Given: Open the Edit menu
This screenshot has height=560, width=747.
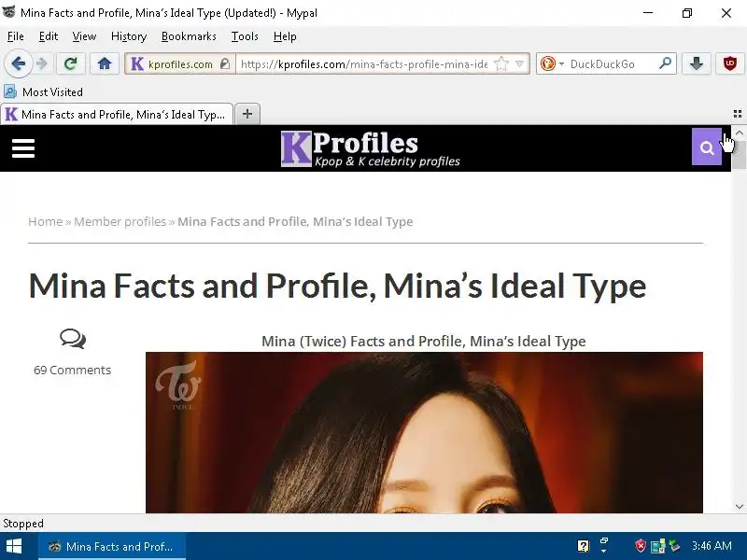Looking at the screenshot, I should click(49, 36).
